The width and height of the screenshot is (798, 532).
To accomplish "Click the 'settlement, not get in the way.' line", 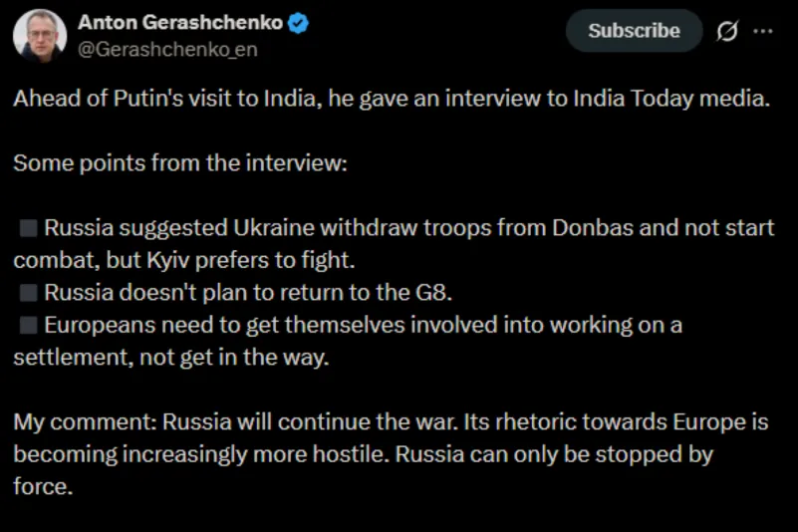I will (x=170, y=357).
